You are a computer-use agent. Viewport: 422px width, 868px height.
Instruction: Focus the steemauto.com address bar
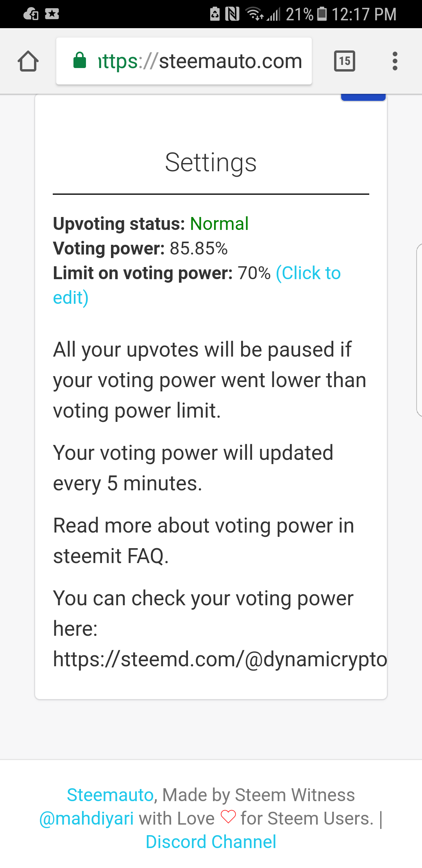[x=199, y=61]
